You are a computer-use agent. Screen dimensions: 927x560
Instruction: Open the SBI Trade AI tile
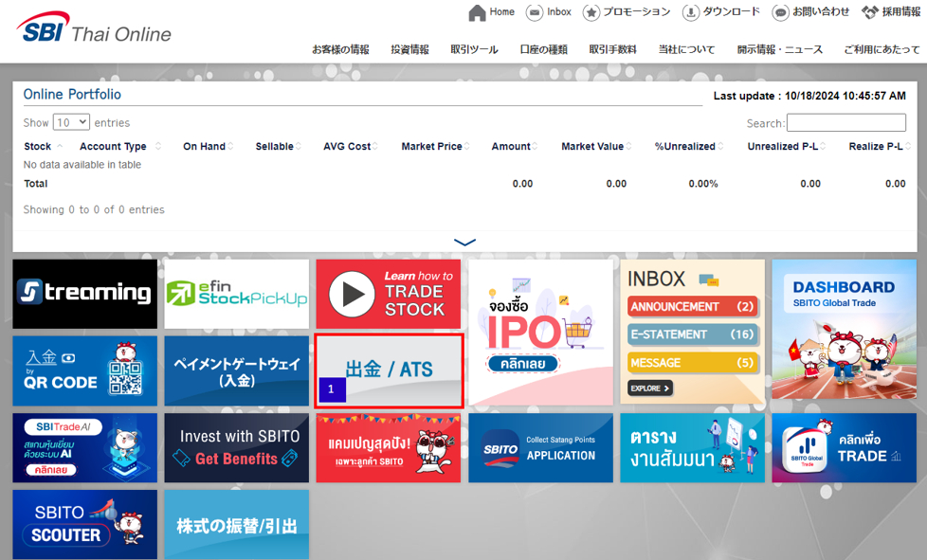[x=85, y=448]
